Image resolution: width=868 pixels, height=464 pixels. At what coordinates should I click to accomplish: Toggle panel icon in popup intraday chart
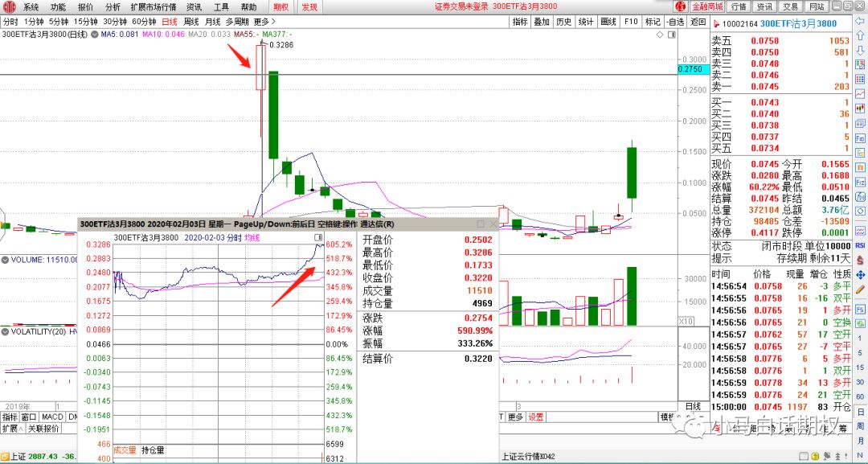click(x=318, y=237)
